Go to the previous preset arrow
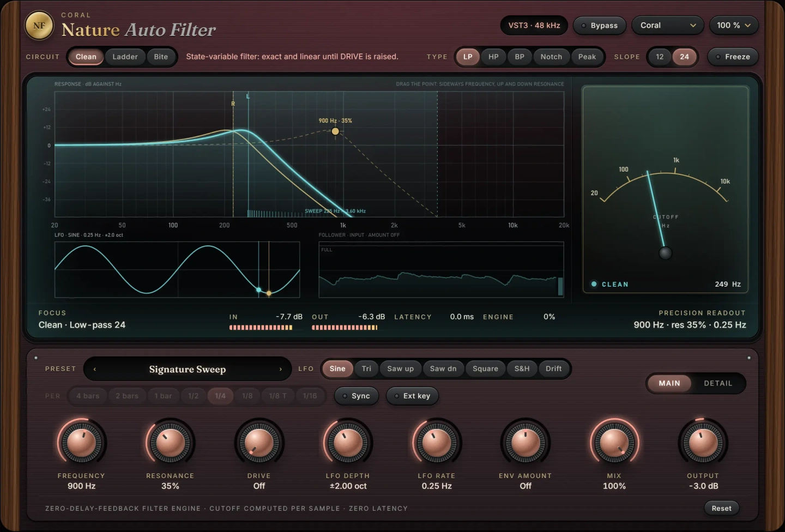The width and height of the screenshot is (785, 532). 95,369
